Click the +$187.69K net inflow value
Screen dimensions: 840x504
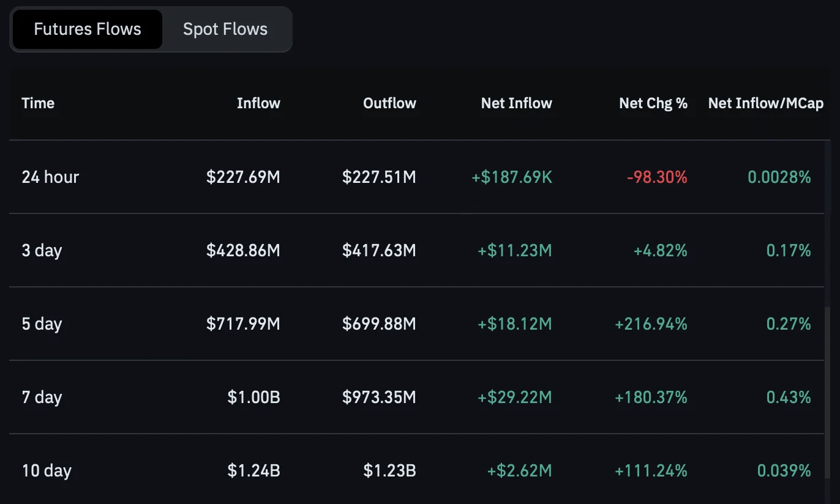512,177
